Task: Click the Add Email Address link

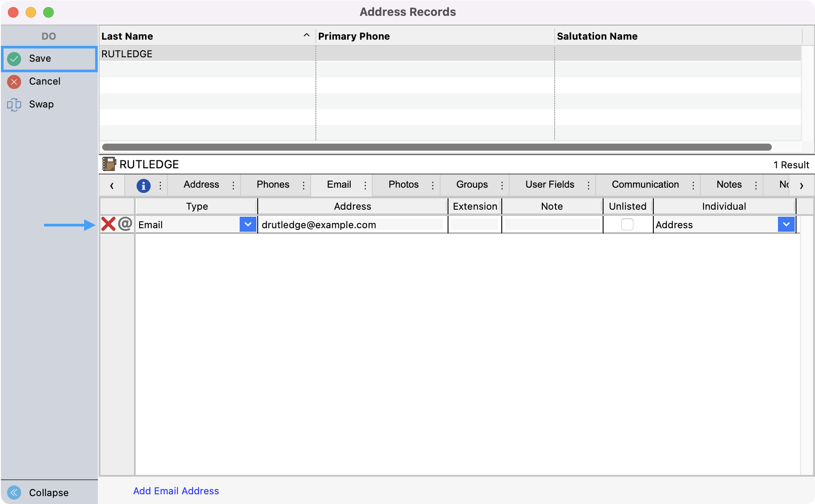Action: tap(176, 491)
